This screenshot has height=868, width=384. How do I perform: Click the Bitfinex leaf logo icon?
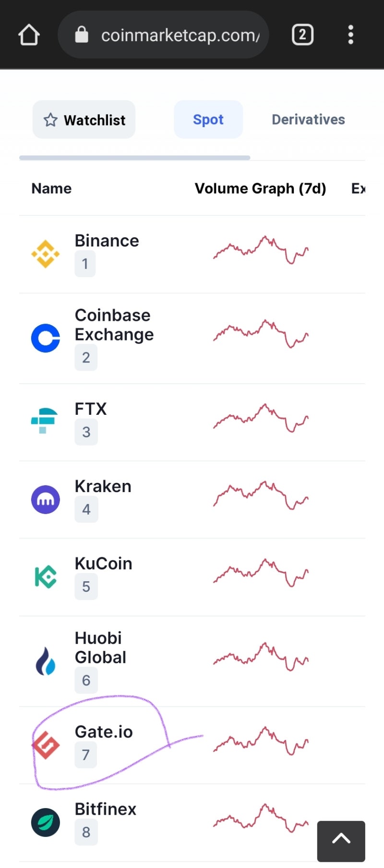click(46, 822)
